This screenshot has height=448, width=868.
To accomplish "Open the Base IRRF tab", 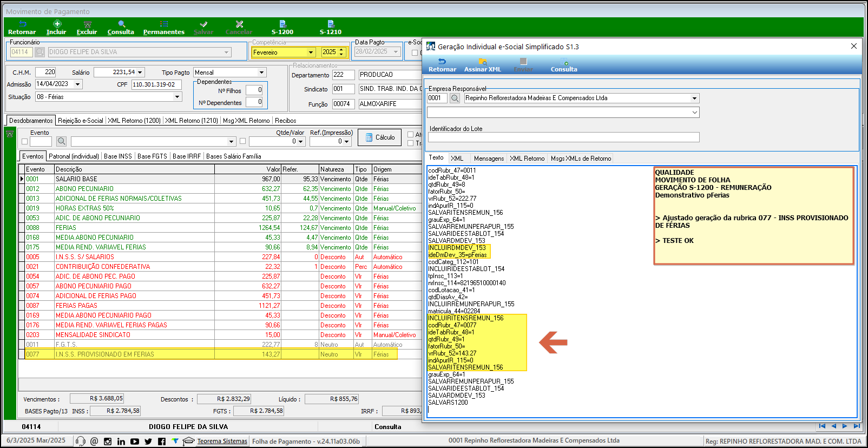I will pos(187,156).
